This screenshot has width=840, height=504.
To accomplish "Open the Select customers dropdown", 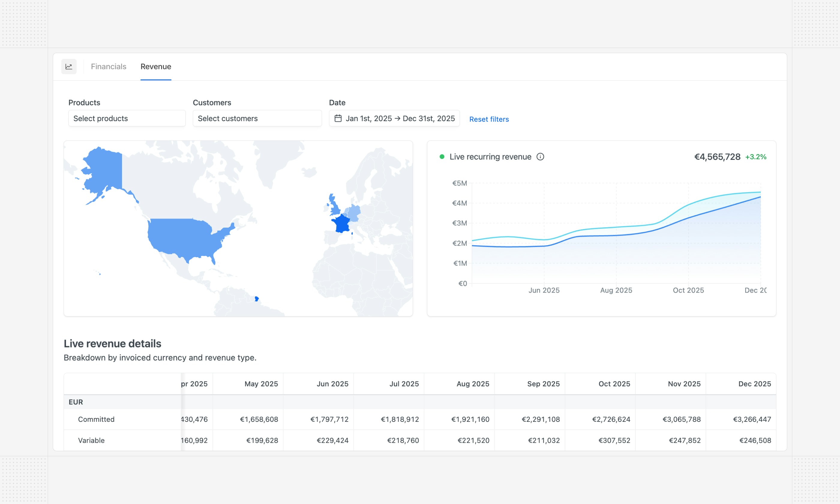I will click(257, 118).
